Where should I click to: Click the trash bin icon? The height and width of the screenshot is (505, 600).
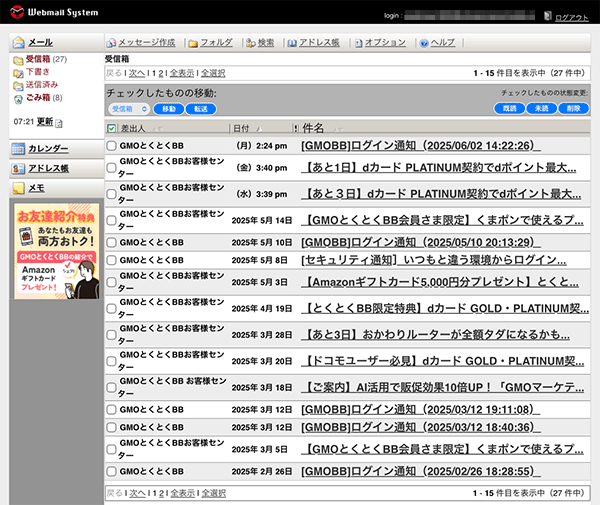tap(18, 99)
